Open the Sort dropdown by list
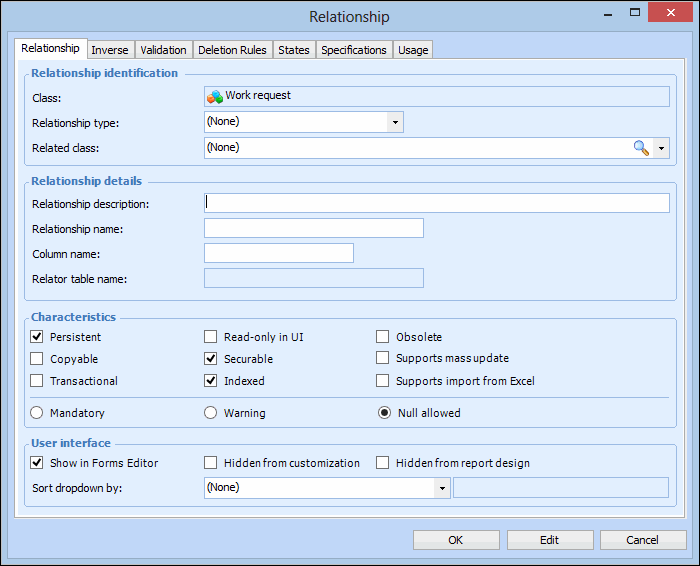The height and width of the screenshot is (566, 700). [441, 488]
